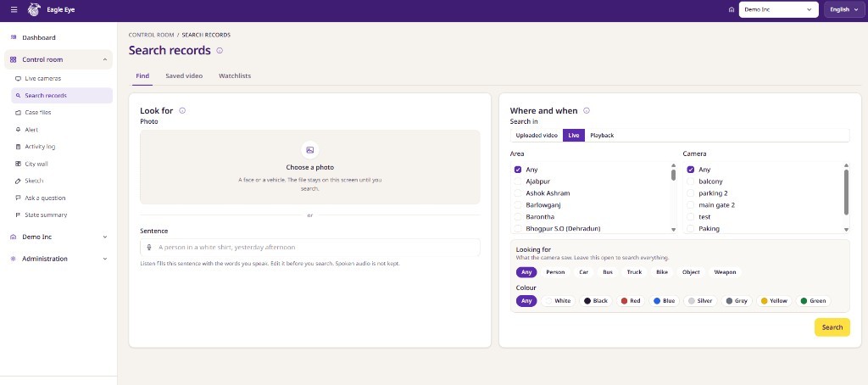Choose the Blue colour chip
The height and width of the screenshot is (385, 868).
664,301
